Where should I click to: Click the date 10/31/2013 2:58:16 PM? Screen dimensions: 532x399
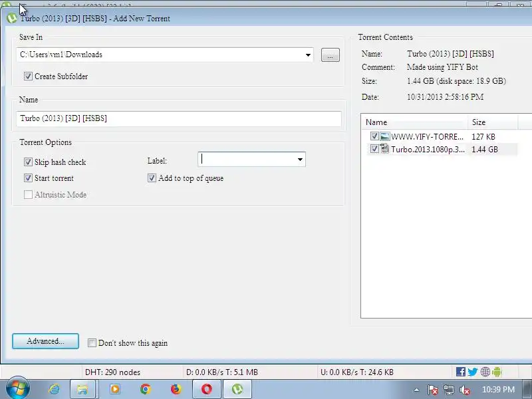click(445, 97)
